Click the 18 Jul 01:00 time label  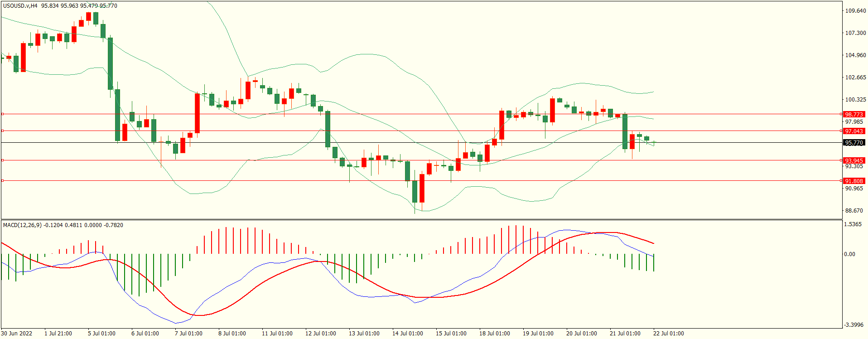click(x=495, y=334)
